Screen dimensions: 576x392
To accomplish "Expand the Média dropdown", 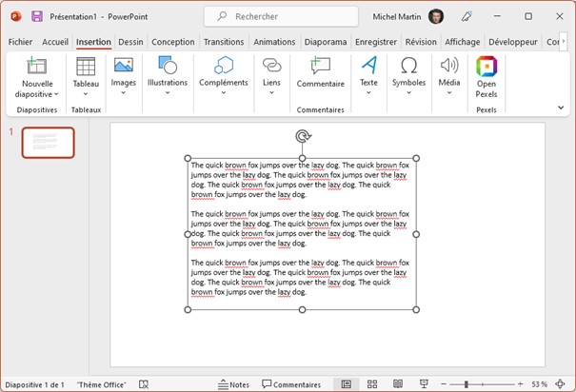I will coord(449,94).
